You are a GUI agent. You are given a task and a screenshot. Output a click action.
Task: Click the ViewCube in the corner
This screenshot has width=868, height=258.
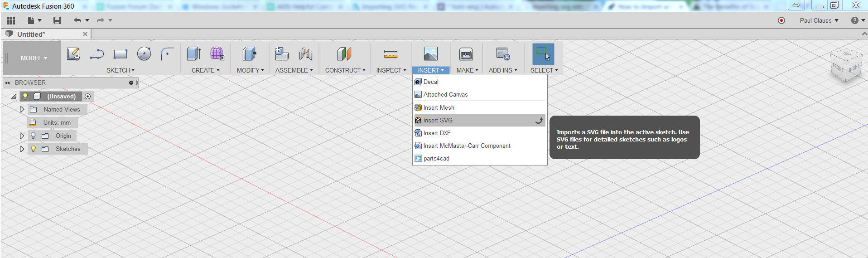pyautogui.click(x=845, y=66)
